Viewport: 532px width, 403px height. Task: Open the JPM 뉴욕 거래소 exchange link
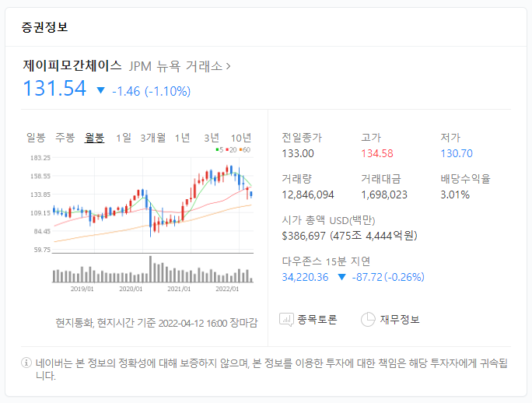tap(176, 66)
